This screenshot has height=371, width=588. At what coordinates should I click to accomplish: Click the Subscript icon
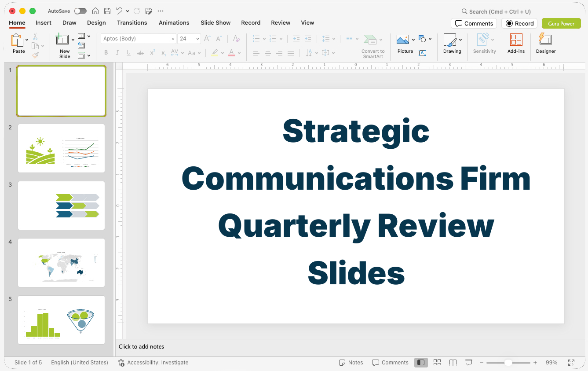coord(164,53)
